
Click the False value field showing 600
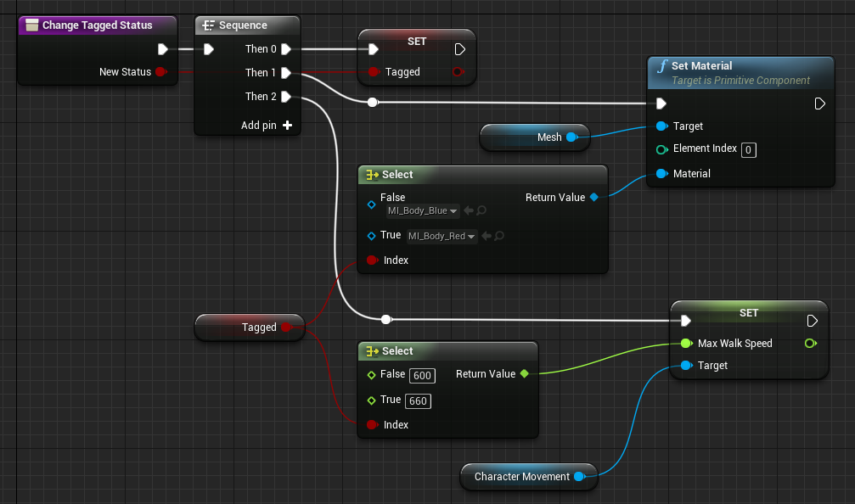click(422, 376)
